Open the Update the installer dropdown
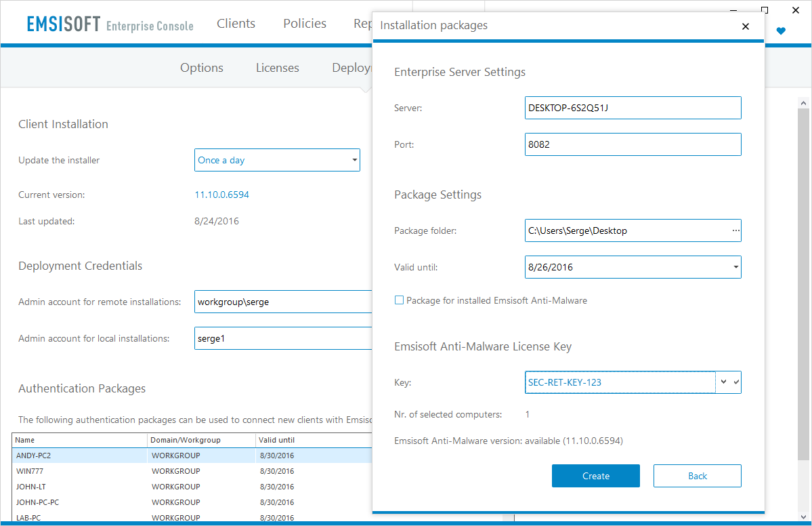The width and height of the screenshot is (812, 526). click(x=277, y=161)
